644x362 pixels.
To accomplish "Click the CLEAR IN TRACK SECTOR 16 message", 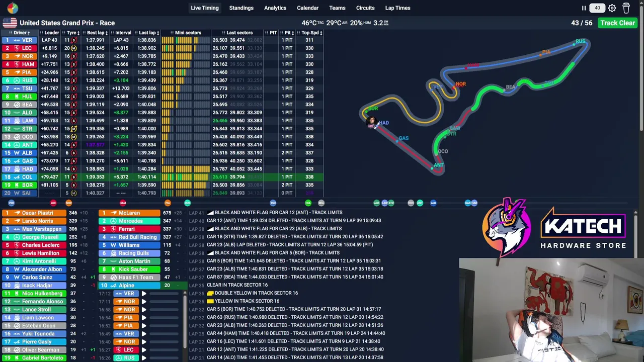I will click(x=237, y=285).
